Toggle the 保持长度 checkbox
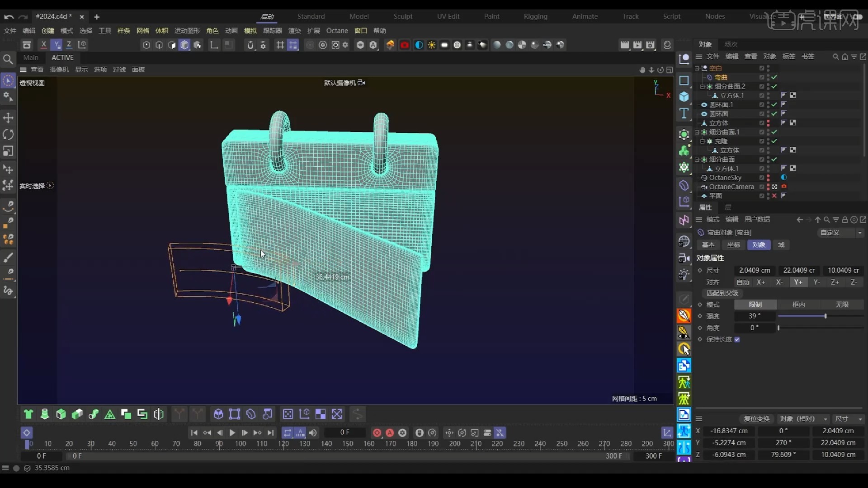Screen dimensions: 868x488 737,339
